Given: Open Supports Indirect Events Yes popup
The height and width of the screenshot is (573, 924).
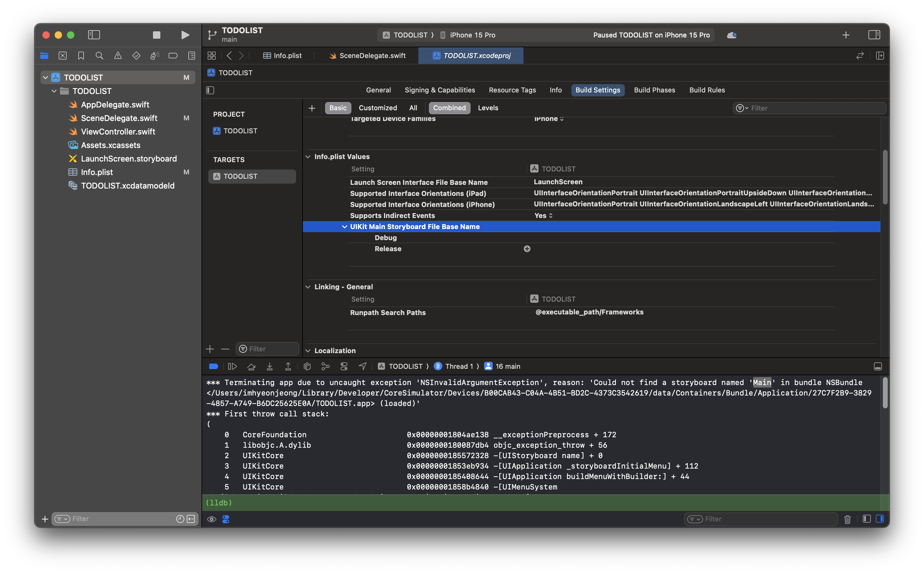Looking at the screenshot, I should tap(543, 216).
